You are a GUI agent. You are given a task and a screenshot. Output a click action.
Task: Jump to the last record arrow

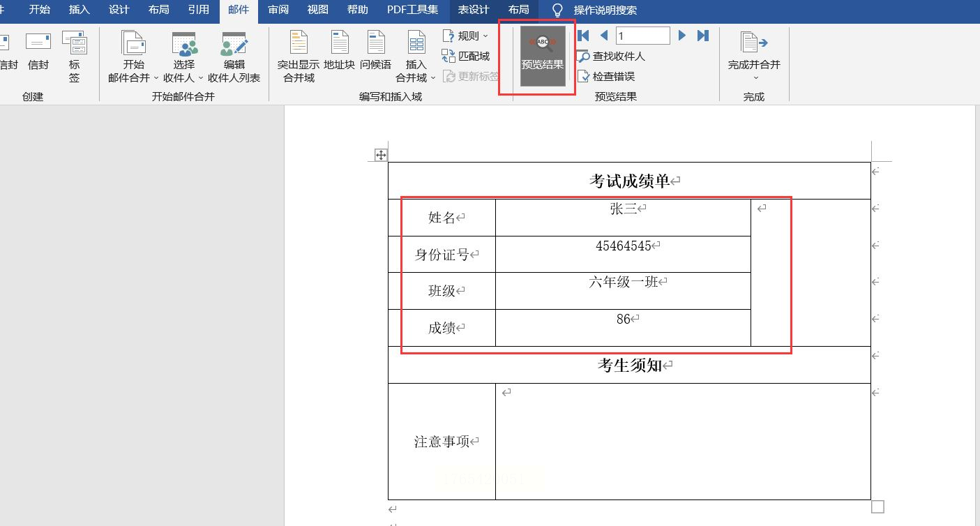pyautogui.click(x=703, y=36)
